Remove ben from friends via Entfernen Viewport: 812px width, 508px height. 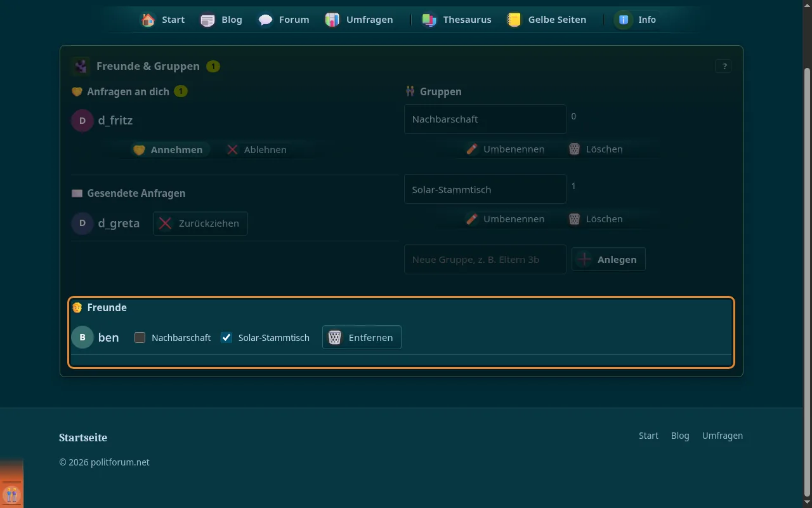362,338
